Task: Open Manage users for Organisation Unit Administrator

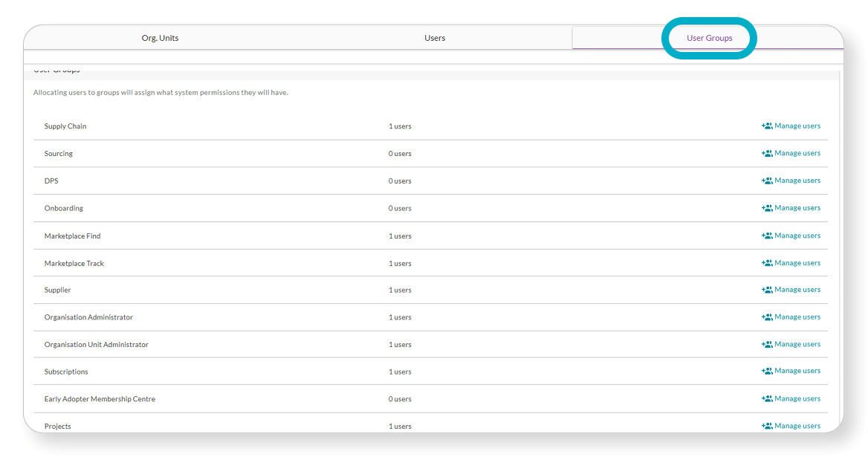Action: (797, 345)
